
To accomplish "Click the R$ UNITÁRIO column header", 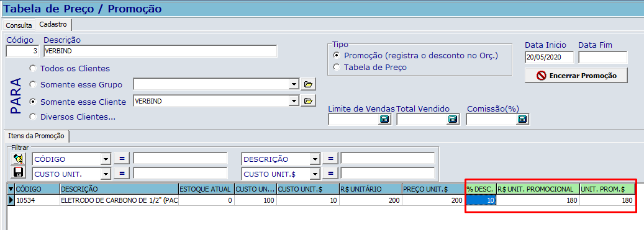I will 371,189.
